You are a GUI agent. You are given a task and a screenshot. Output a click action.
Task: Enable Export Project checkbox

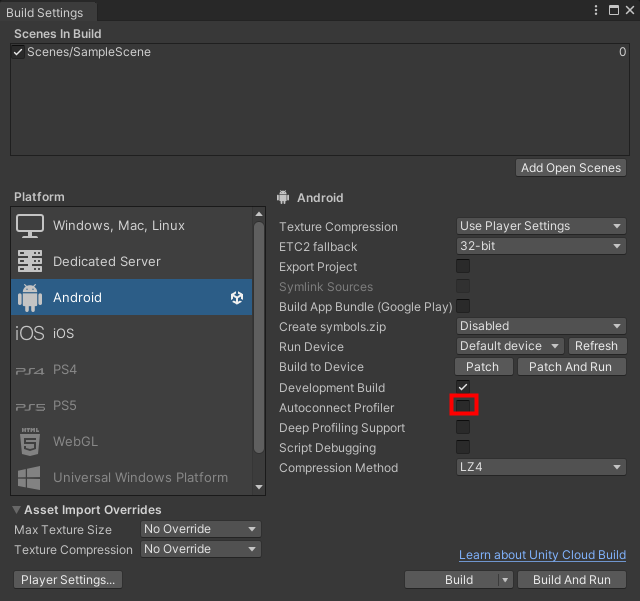tap(463, 266)
